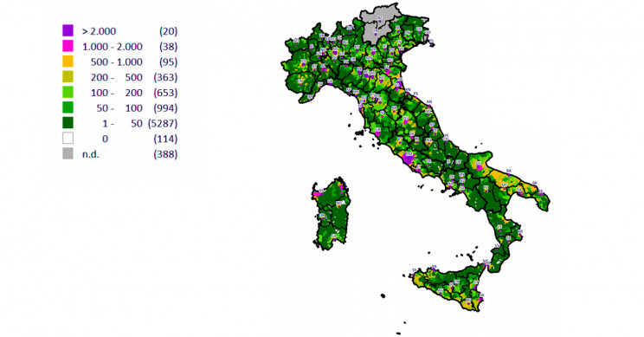Click the gray n.d. legend swatch
Screen dimensions: 644x337
tap(68, 153)
